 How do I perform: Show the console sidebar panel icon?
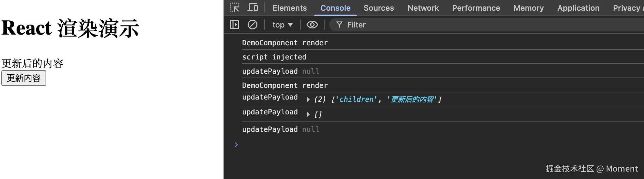[234, 25]
